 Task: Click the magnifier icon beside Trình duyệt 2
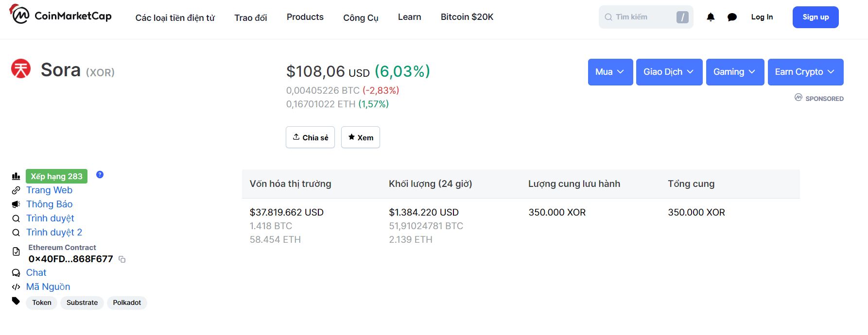[x=16, y=233]
